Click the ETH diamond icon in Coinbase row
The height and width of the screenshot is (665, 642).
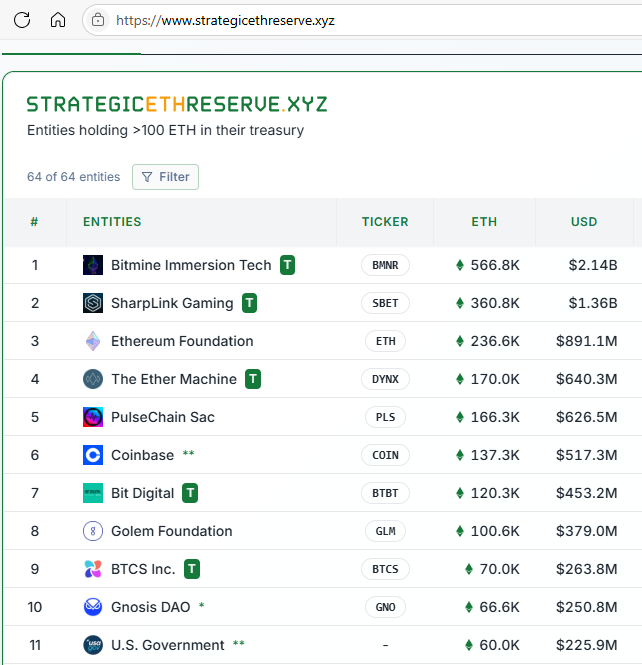click(x=460, y=455)
